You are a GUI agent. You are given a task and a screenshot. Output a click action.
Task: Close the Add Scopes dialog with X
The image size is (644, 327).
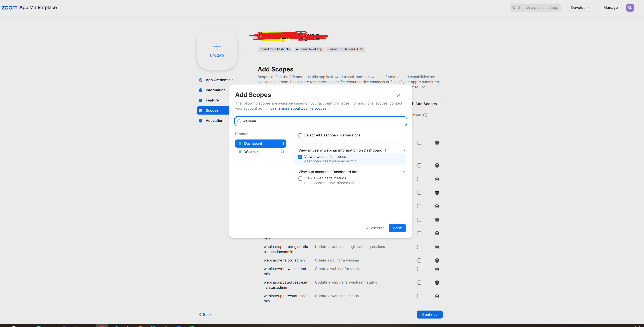tap(398, 96)
